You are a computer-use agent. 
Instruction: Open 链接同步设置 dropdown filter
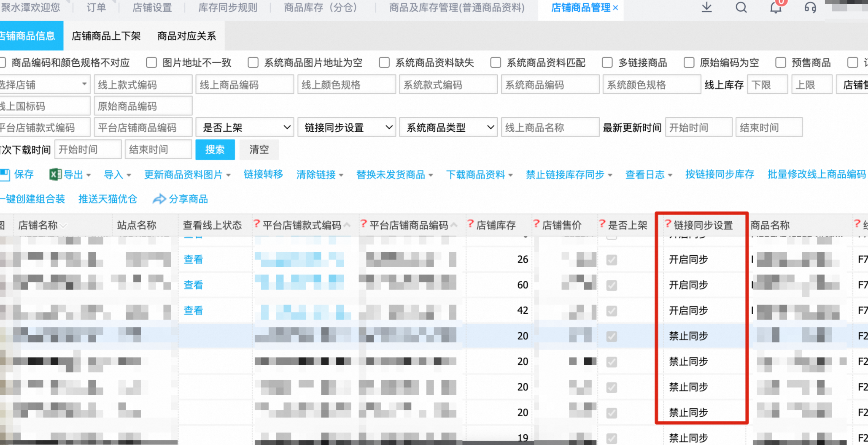pyautogui.click(x=347, y=127)
